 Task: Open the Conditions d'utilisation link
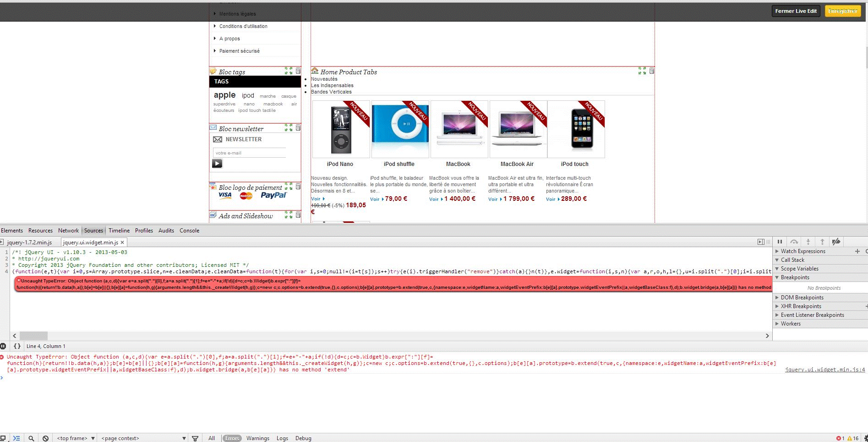tap(243, 26)
